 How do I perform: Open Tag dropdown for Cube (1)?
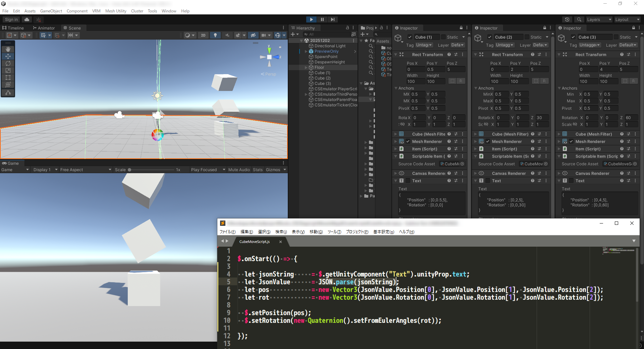pyautogui.click(x=424, y=45)
